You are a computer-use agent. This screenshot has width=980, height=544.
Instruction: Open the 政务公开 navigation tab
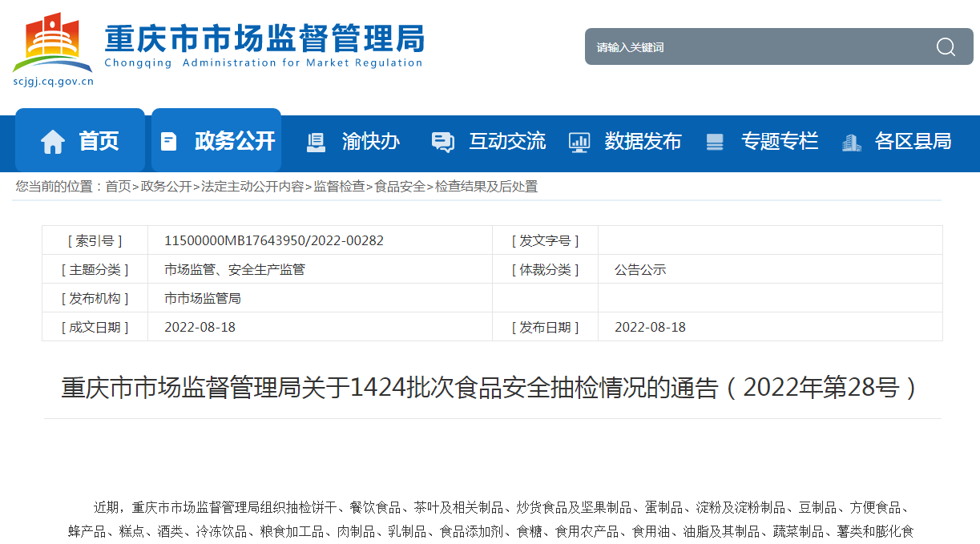point(234,142)
